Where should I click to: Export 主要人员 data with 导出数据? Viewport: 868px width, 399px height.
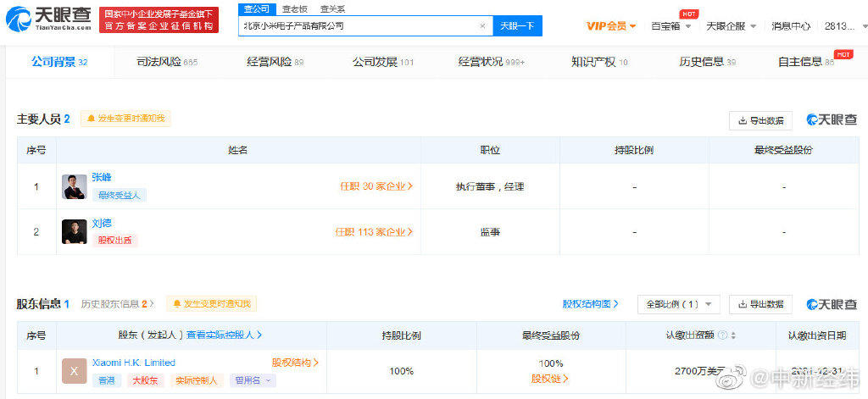click(x=760, y=120)
